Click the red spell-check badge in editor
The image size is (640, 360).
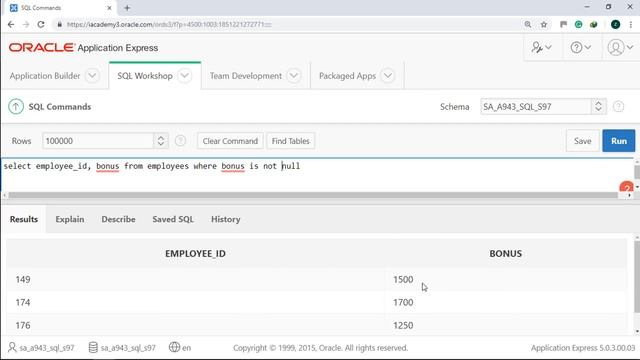point(626,187)
